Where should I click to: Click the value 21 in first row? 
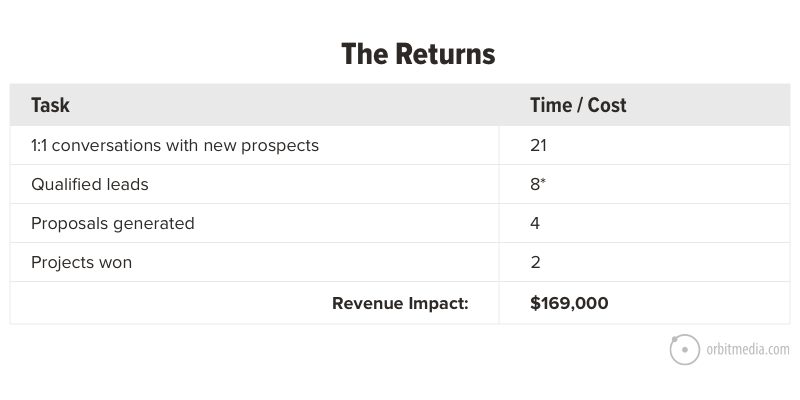pos(538,145)
